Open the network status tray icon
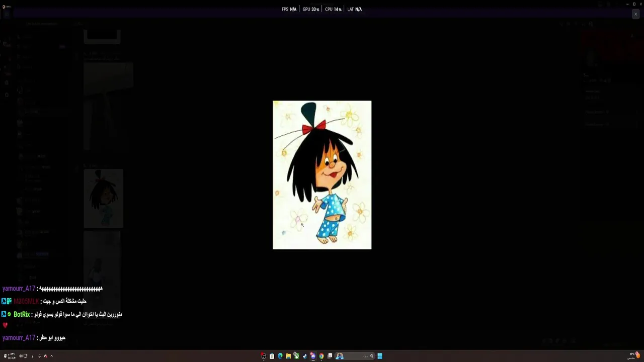The image size is (644, 362). click(x=25, y=356)
